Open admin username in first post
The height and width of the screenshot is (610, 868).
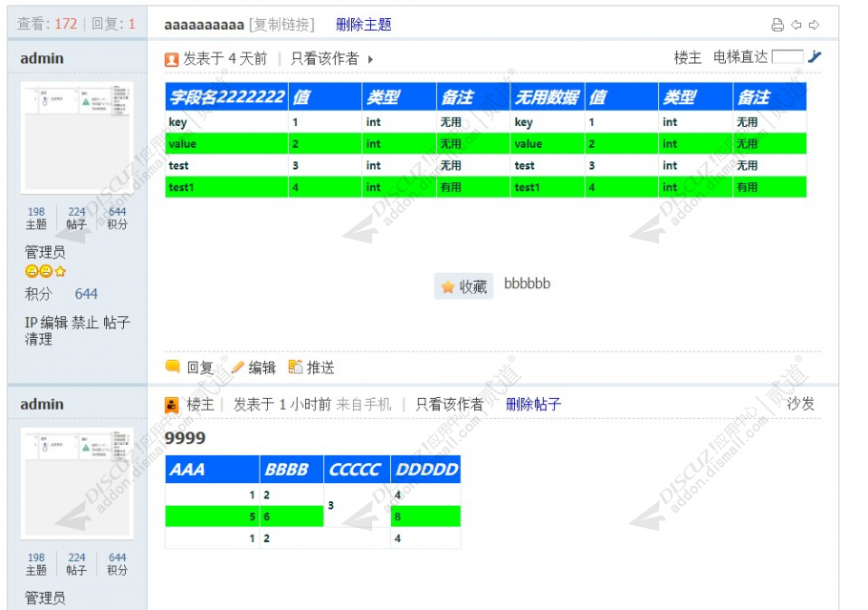(x=42, y=58)
